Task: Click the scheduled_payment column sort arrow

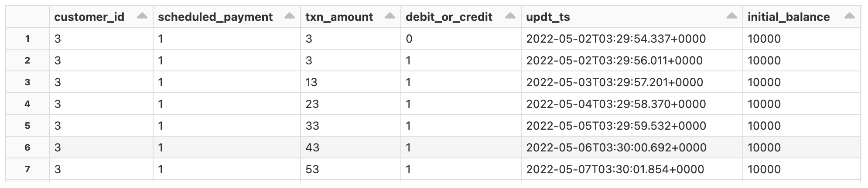Action: pos(289,16)
